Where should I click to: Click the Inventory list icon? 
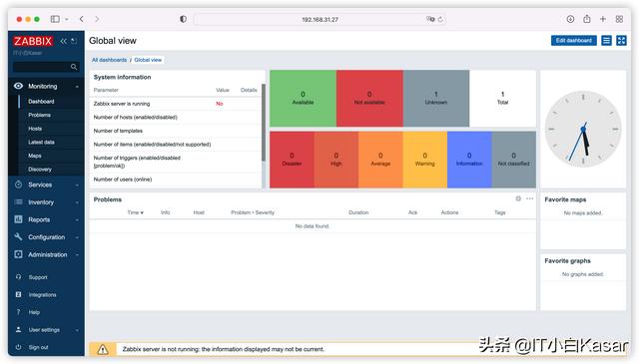pos(18,202)
